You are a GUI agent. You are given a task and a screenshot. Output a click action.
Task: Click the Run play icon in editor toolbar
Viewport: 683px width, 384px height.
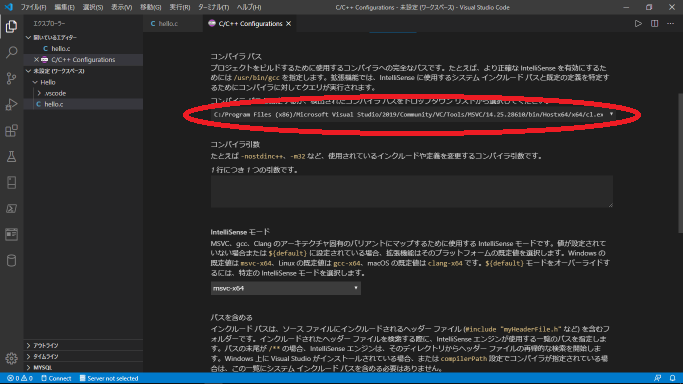(x=638, y=24)
